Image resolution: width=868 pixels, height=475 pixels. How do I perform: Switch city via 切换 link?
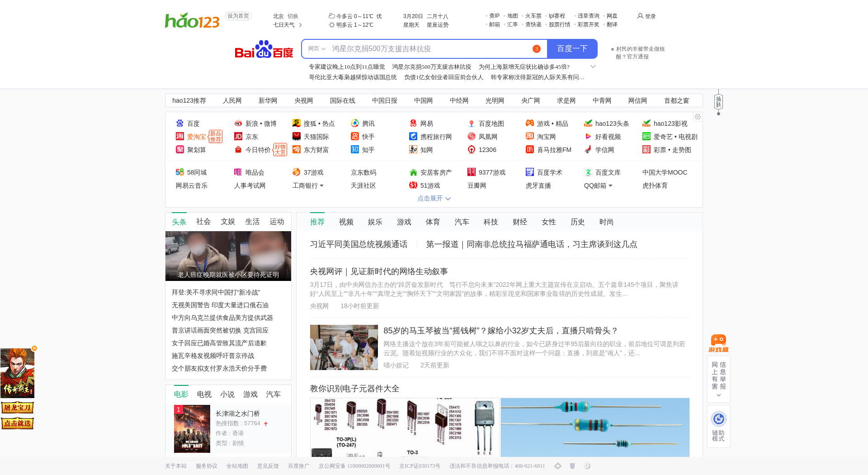(293, 16)
